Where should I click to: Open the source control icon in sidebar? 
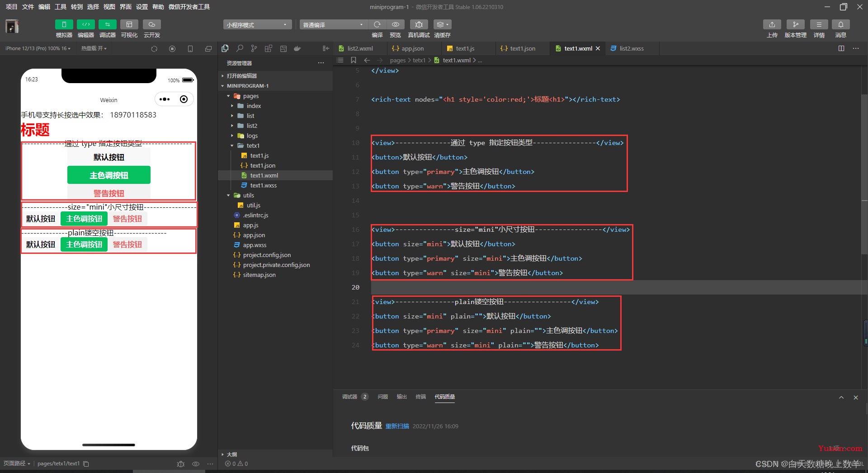(254, 48)
